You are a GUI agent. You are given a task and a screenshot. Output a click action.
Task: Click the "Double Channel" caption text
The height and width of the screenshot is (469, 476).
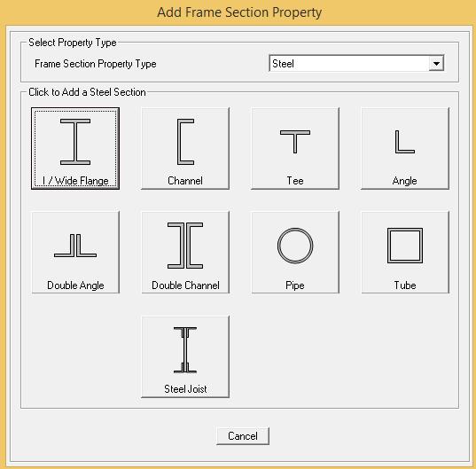click(x=185, y=285)
